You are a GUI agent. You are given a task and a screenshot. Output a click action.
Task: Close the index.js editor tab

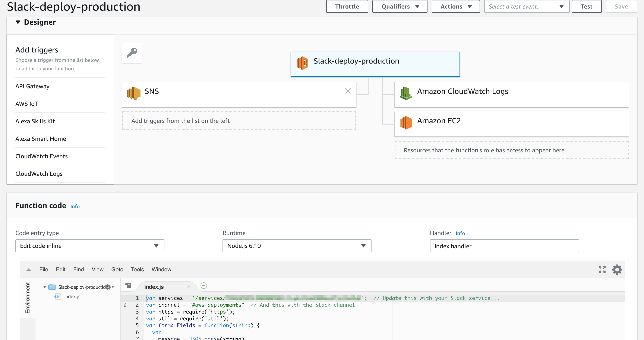click(x=189, y=286)
